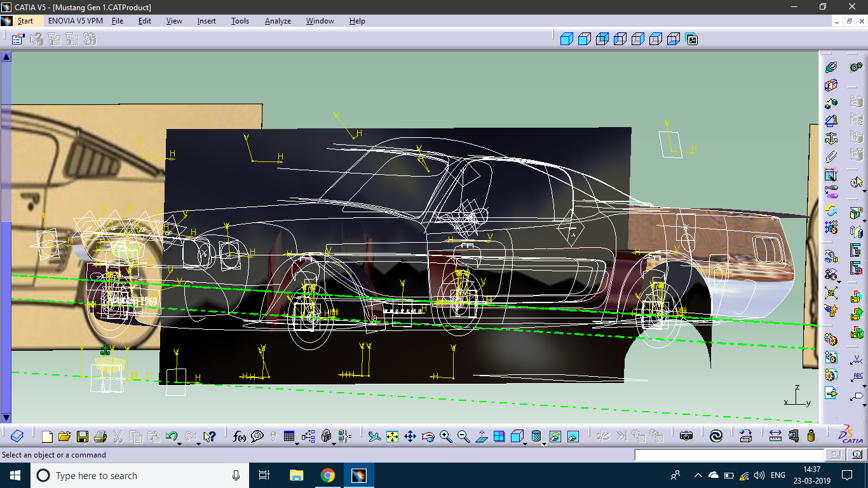The height and width of the screenshot is (488, 868).
Task: Click the Multi-View layout icon
Action: (499, 437)
